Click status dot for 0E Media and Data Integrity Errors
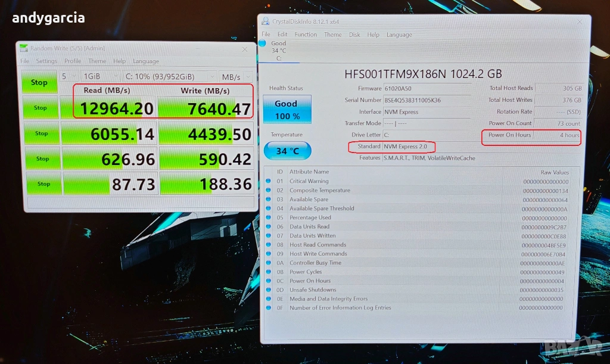 pyautogui.click(x=268, y=298)
